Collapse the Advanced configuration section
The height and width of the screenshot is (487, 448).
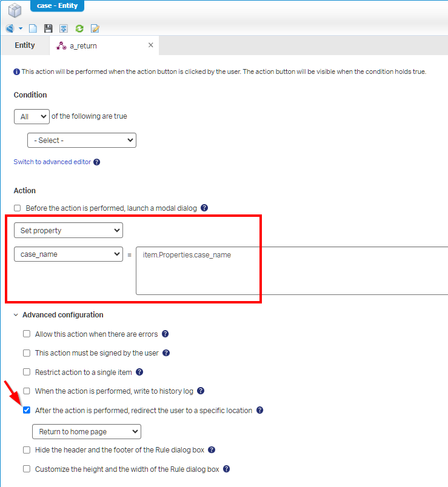point(16,315)
